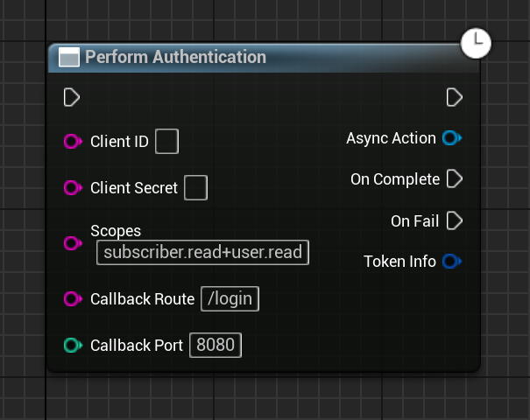The height and width of the screenshot is (420, 530).
Task: Click the Client ID label
Action: pos(119,142)
